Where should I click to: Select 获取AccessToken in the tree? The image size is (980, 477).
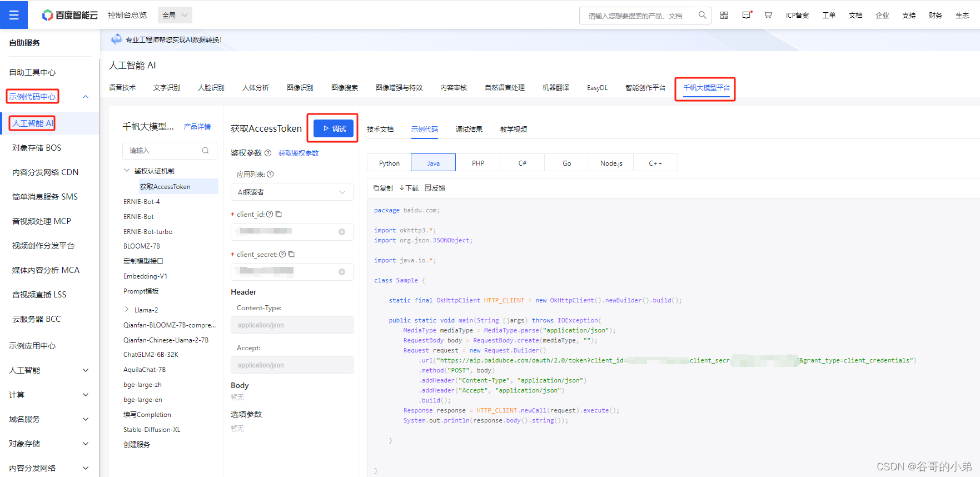(165, 187)
